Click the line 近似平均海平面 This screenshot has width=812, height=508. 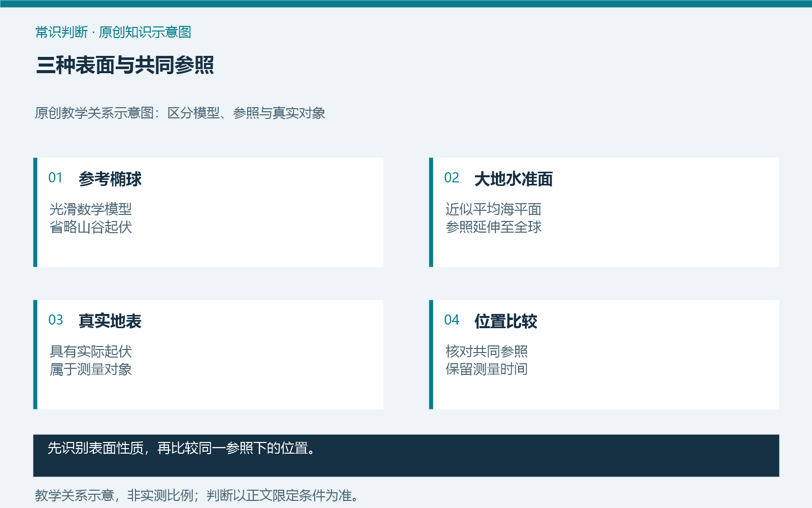pyautogui.click(x=493, y=209)
